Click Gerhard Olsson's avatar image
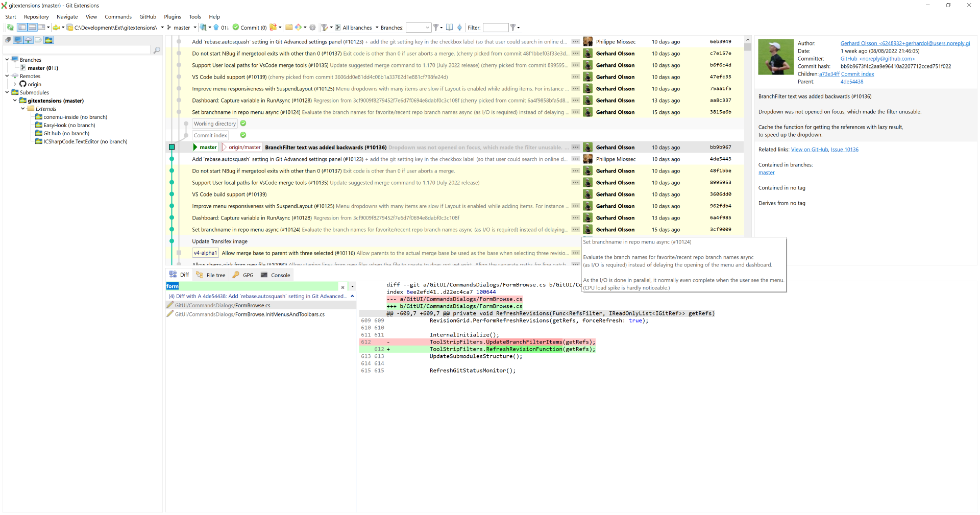This screenshot has height=515, width=980. 776,57
